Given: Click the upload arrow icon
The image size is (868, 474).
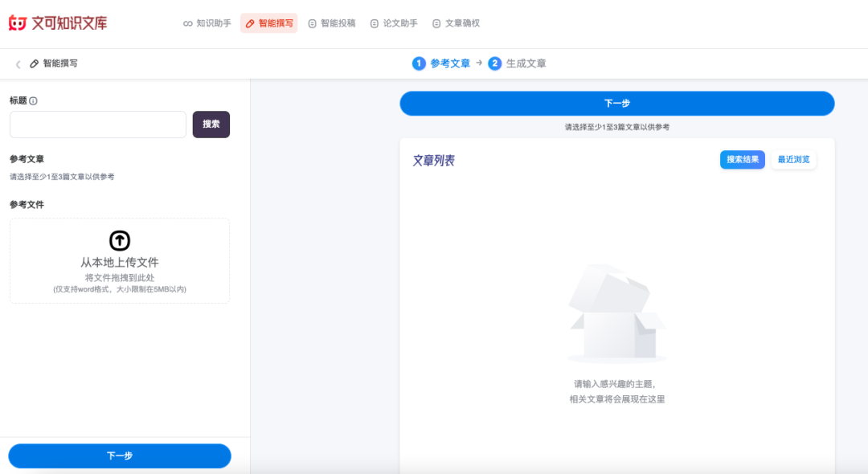Looking at the screenshot, I should click(x=120, y=240).
